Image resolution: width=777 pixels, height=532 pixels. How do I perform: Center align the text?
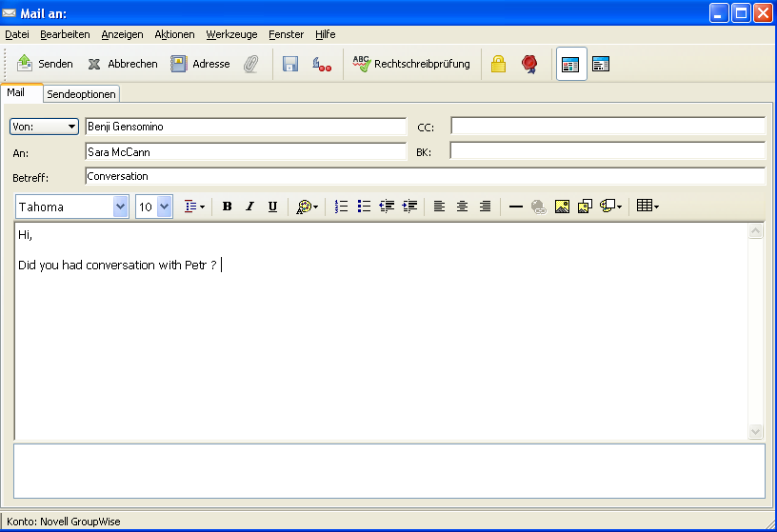(462, 207)
